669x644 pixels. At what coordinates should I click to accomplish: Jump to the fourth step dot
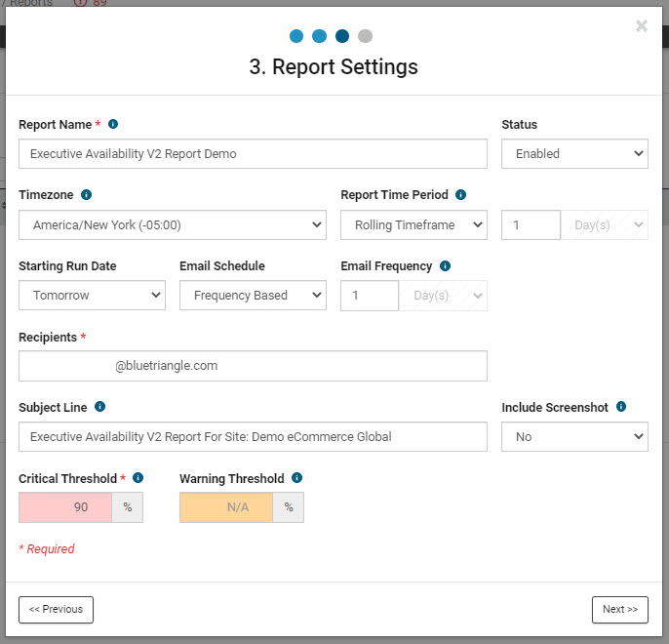click(x=365, y=37)
